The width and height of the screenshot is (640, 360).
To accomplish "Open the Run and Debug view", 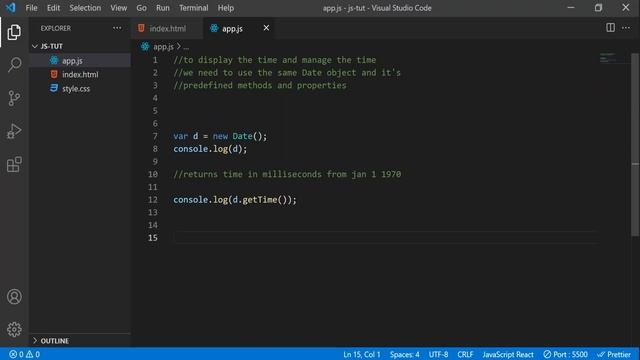I will [x=14, y=131].
